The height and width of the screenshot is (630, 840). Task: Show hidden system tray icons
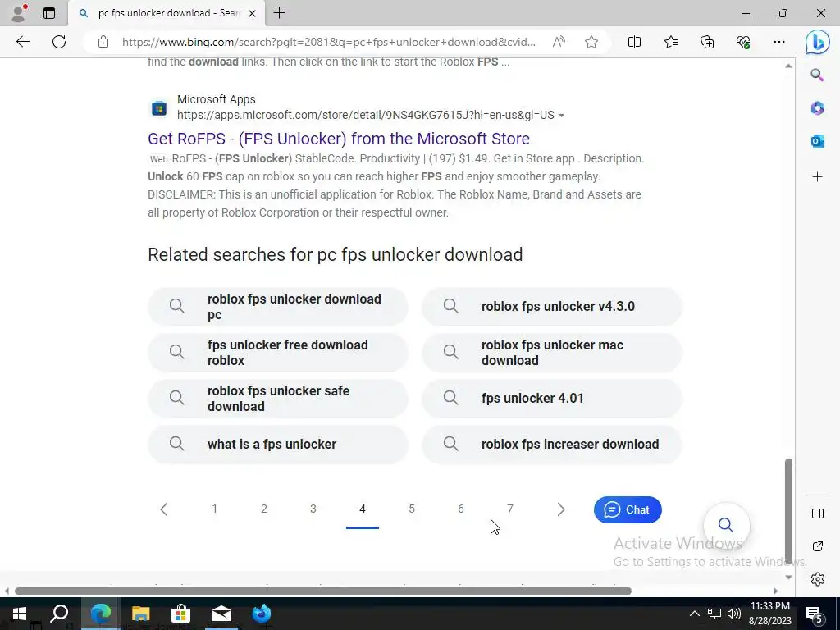point(694,614)
